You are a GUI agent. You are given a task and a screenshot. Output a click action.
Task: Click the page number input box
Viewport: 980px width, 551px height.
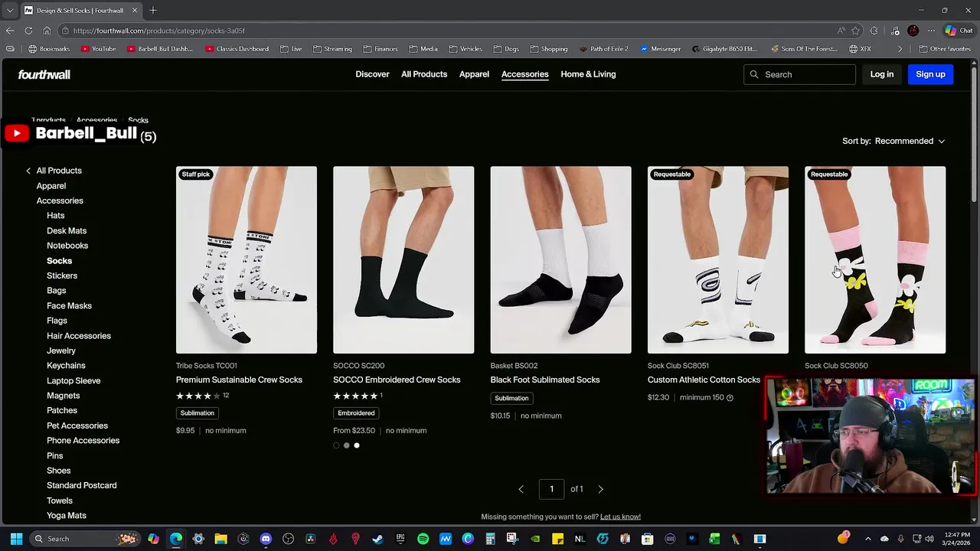[x=551, y=489]
